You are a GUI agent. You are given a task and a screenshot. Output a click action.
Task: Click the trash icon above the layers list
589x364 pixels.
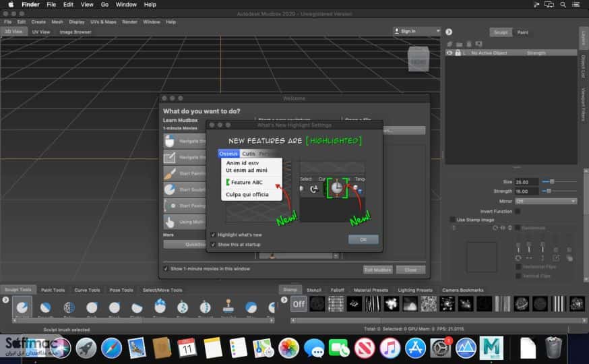tap(469, 44)
